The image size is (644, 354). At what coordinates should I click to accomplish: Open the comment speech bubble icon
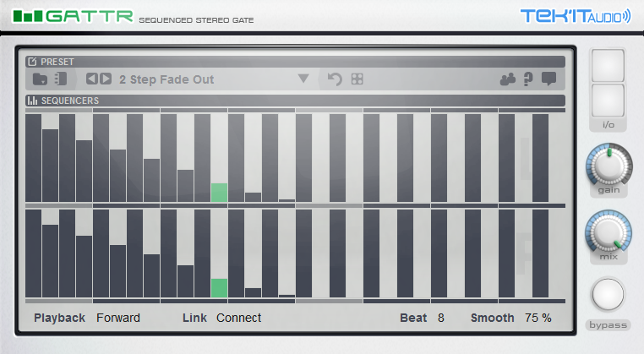548,79
